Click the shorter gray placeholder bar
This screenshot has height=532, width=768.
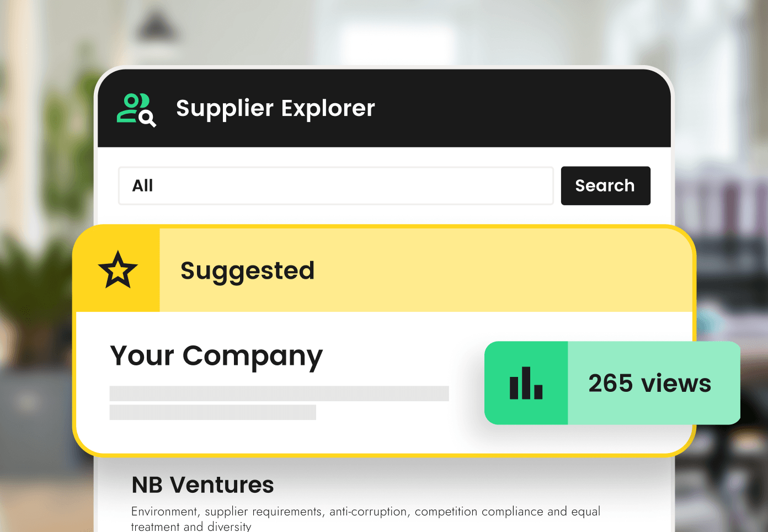(x=212, y=412)
